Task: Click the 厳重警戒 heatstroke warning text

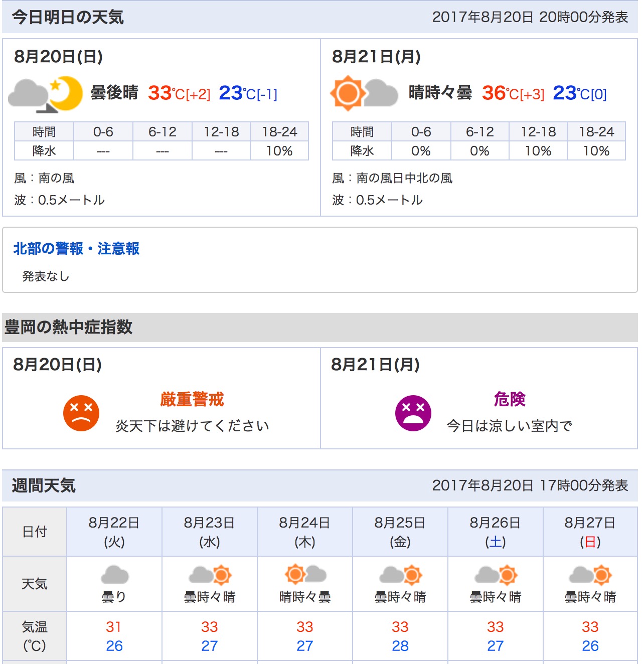Action: click(192, 399)
